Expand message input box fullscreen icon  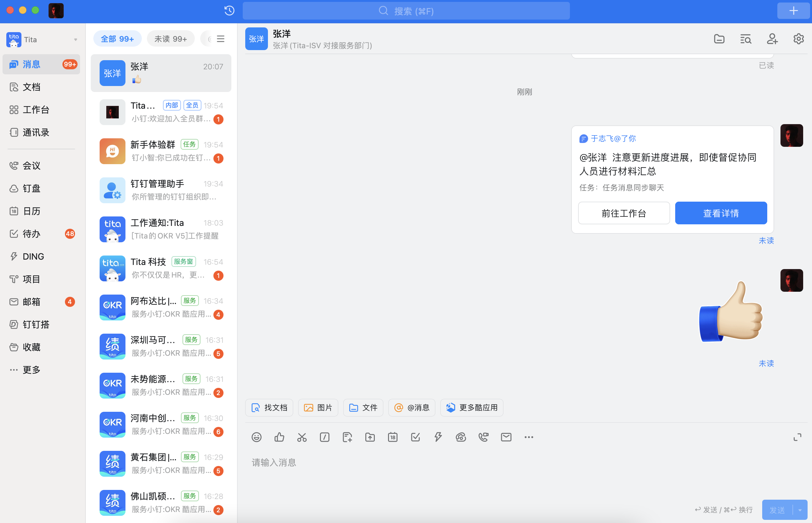797,437
